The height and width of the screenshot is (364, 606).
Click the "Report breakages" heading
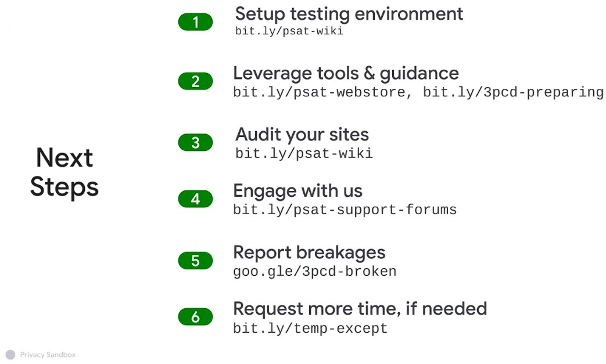point(309,253)
